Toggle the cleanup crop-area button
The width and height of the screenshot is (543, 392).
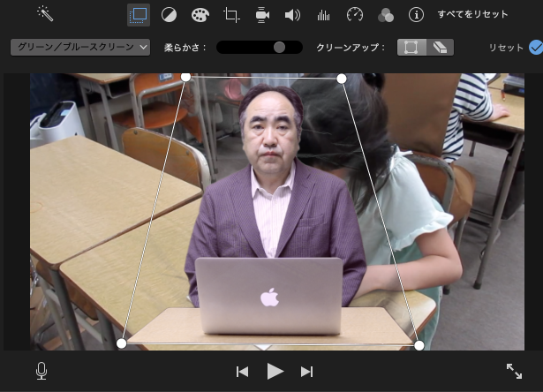411,48
